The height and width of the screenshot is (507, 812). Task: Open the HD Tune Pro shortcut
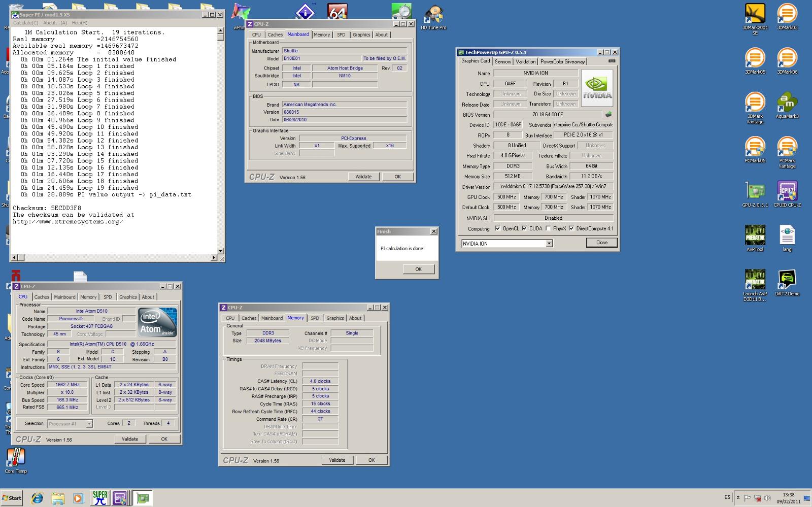(433, 17)
